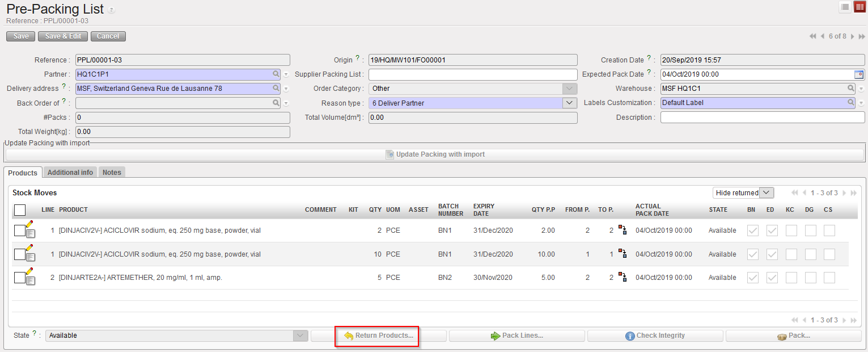Open the Reason type dropdown

[x=569, y=103]
